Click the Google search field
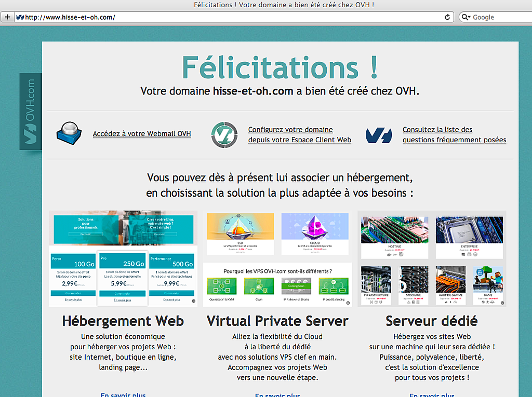 pos(497,17)
